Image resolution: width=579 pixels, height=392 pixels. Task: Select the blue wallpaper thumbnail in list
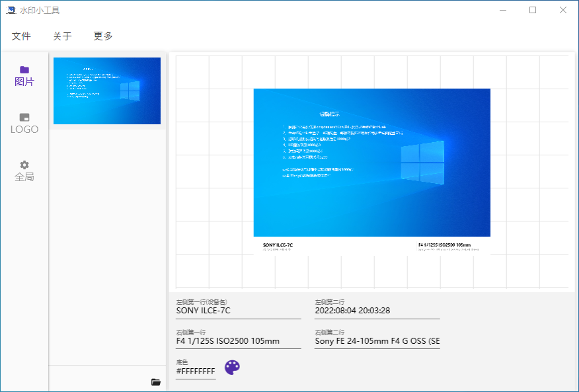[x=107, y=91]
